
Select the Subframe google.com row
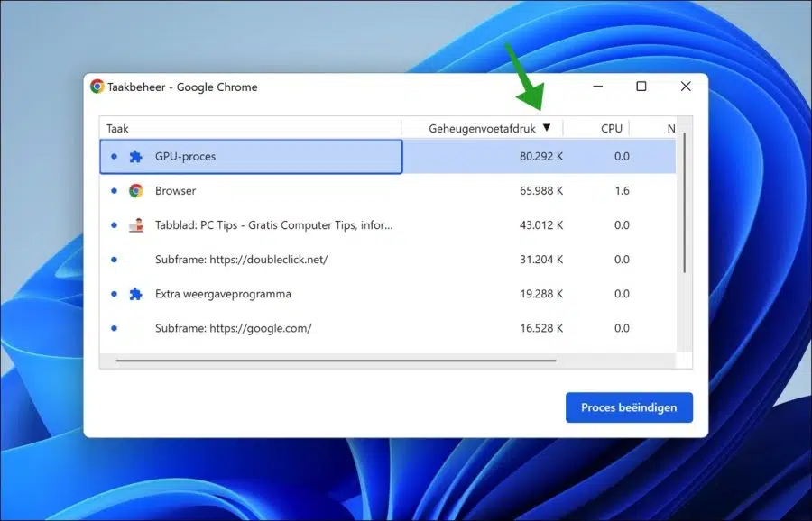[x=388, y=328]
